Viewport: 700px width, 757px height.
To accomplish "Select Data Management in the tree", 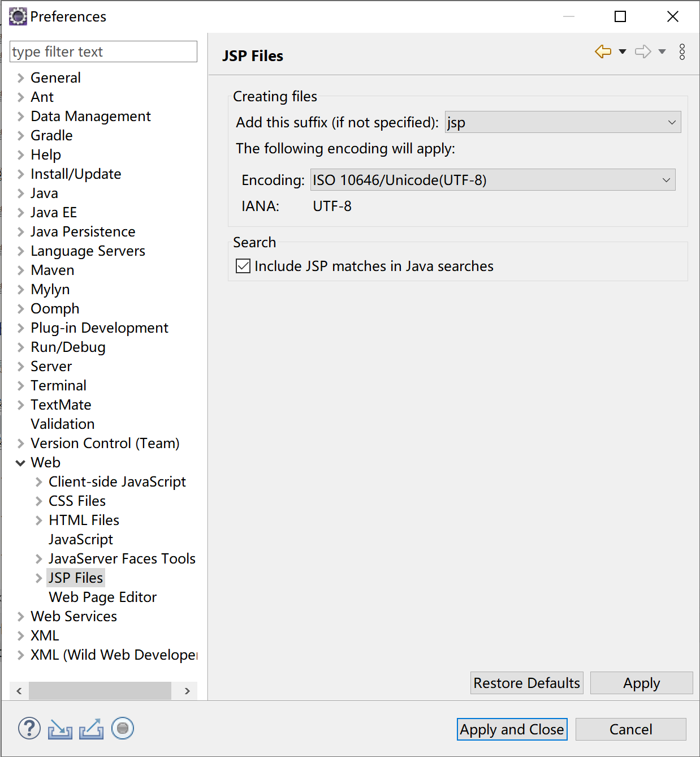I will (90, 116).
